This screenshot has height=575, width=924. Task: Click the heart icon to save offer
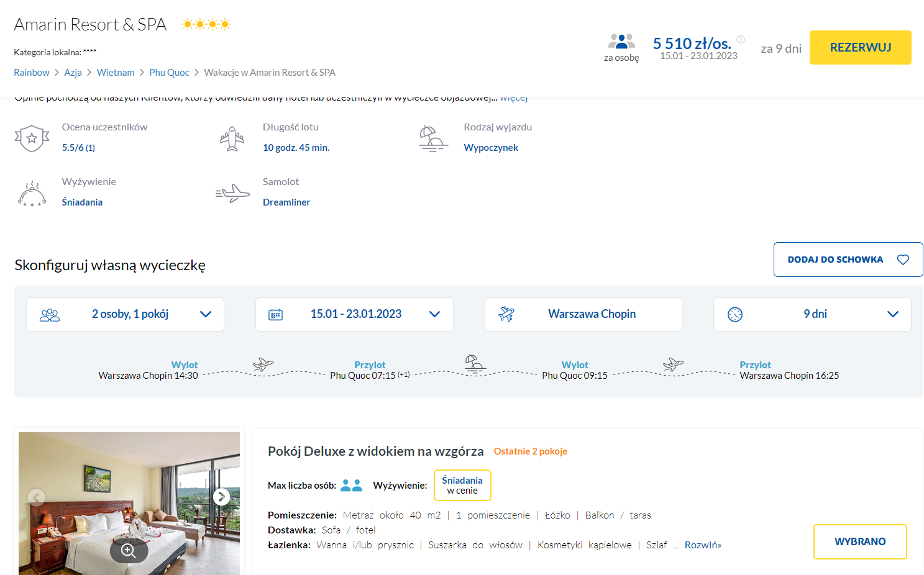click(x=903, y=260)
